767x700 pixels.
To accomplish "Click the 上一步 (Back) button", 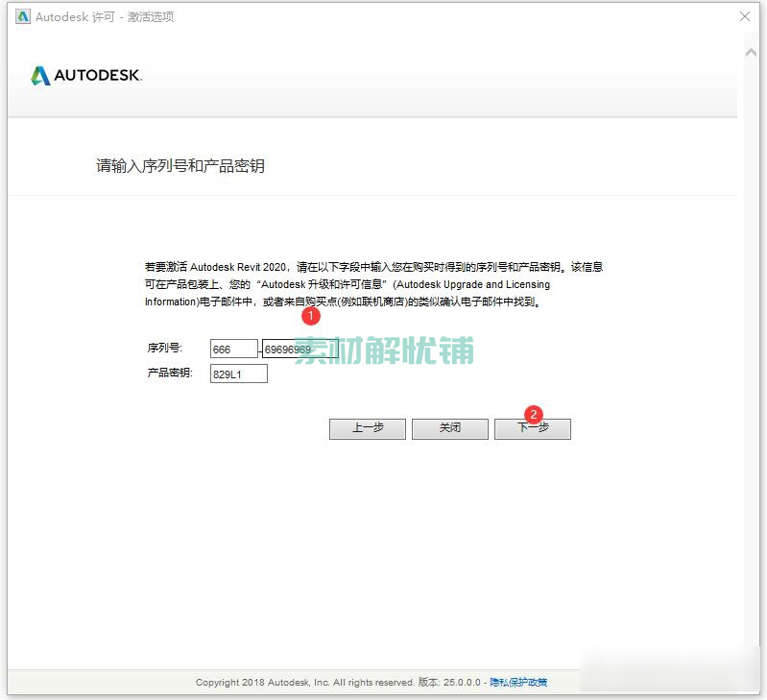I will click(x=368, y=428).
